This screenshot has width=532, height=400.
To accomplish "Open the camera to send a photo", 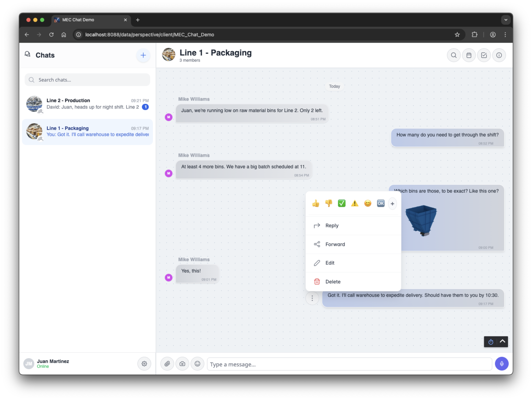I will click(182, 364).
